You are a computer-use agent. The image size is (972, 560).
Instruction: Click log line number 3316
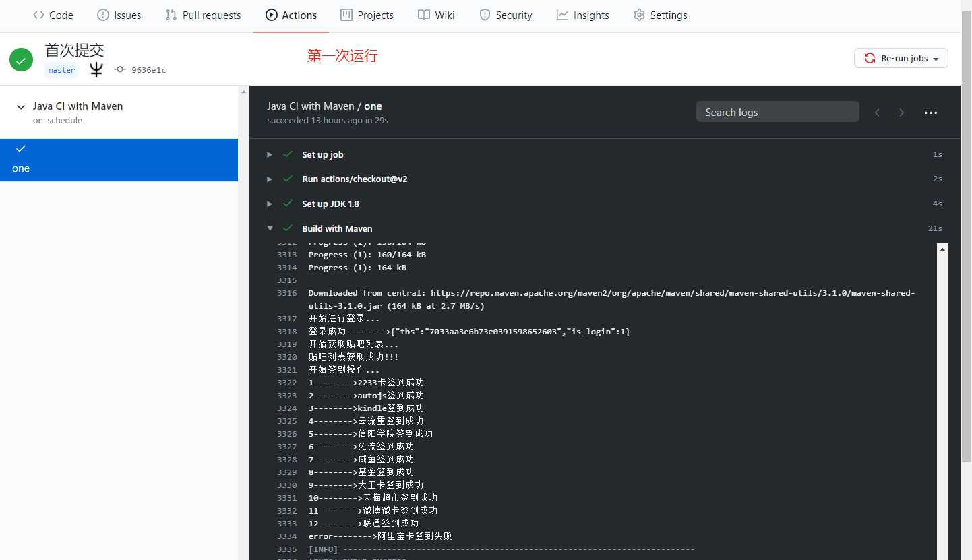286,293
